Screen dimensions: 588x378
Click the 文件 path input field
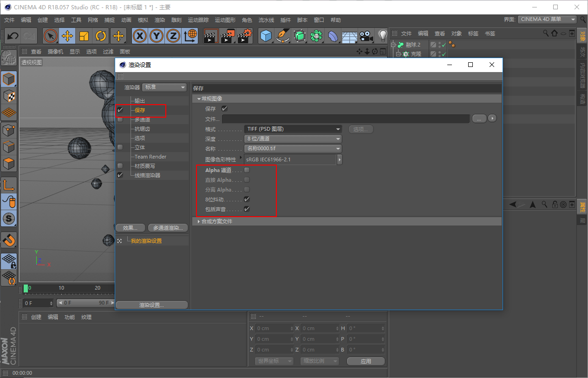point(346,119)
